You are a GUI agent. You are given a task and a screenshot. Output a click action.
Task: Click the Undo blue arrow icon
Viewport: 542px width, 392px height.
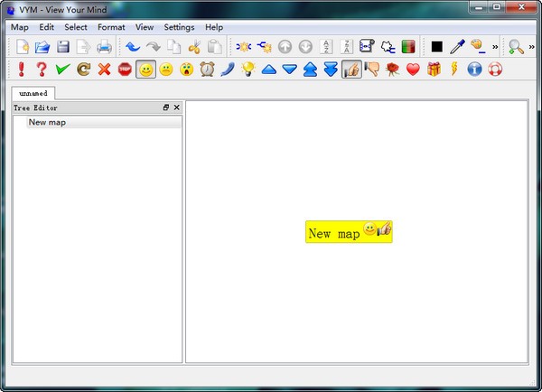coord(133,47)
